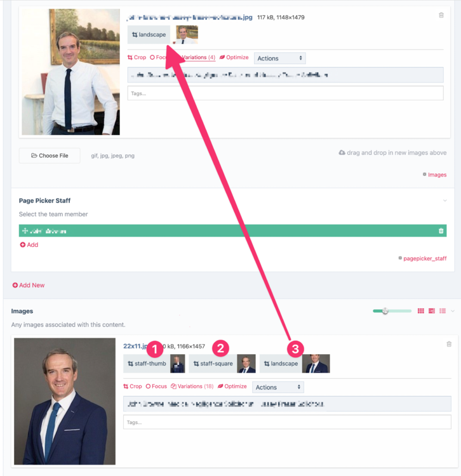This screenshot has height=476, width=461.
Task: Switch Images to grid view
Action: (x=420, y=311)
